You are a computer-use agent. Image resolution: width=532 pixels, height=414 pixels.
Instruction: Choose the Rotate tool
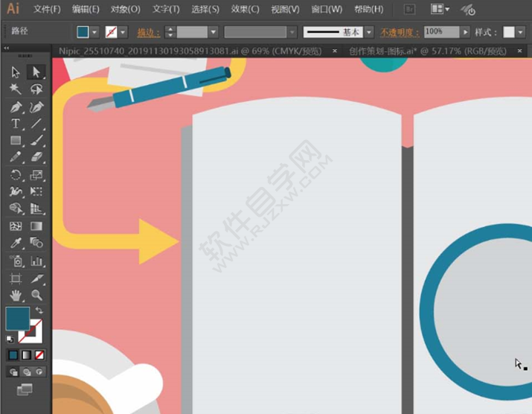click(16, 175)
